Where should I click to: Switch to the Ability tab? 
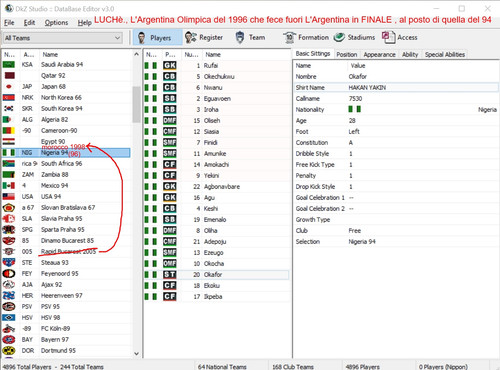point(410,55)
